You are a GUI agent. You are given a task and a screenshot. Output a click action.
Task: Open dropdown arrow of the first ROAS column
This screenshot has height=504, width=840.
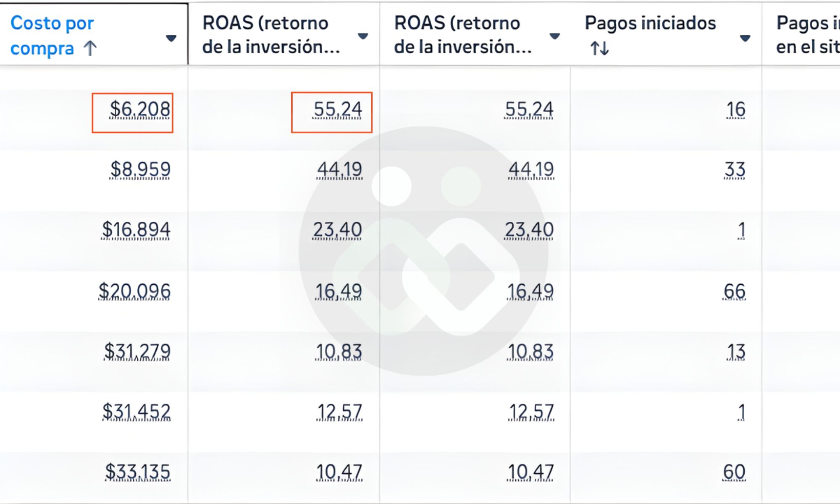coord(363,36)
